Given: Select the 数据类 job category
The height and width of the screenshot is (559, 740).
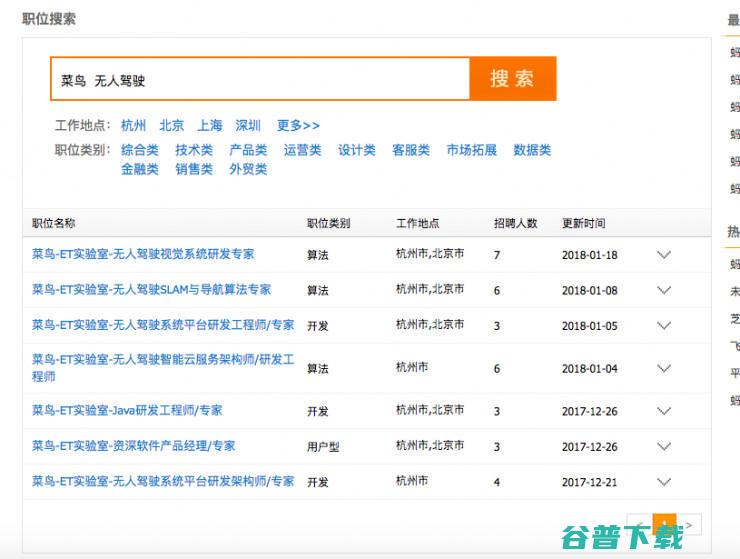Looking at the screenshot, I should [532, 150].
